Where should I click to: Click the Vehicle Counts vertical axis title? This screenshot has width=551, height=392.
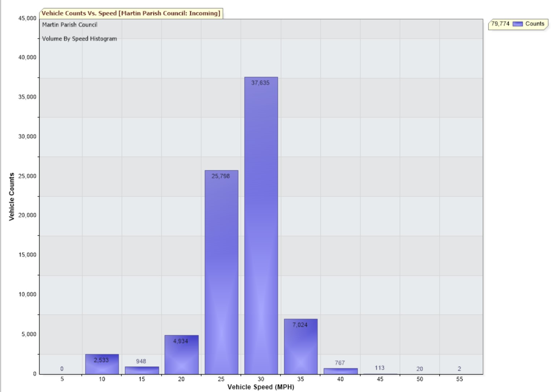click(x=12, y=196)
